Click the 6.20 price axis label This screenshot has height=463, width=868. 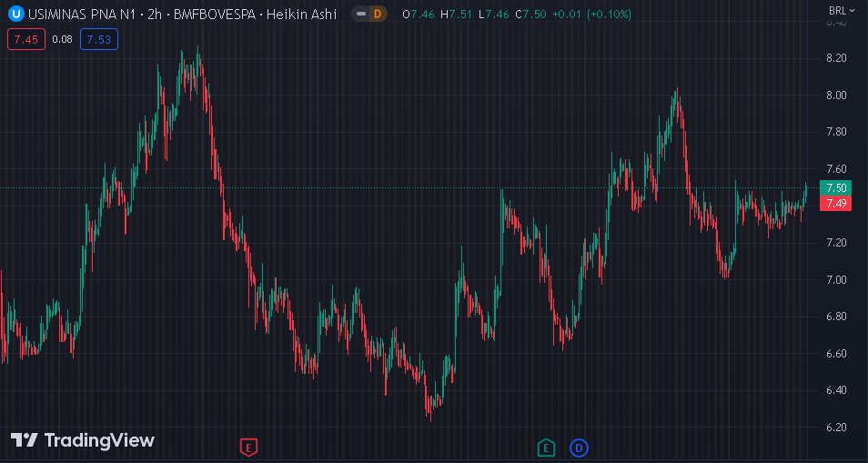836,428
